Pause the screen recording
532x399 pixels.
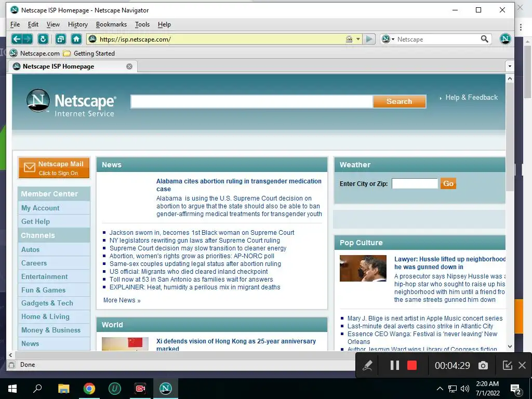(394, 365)
